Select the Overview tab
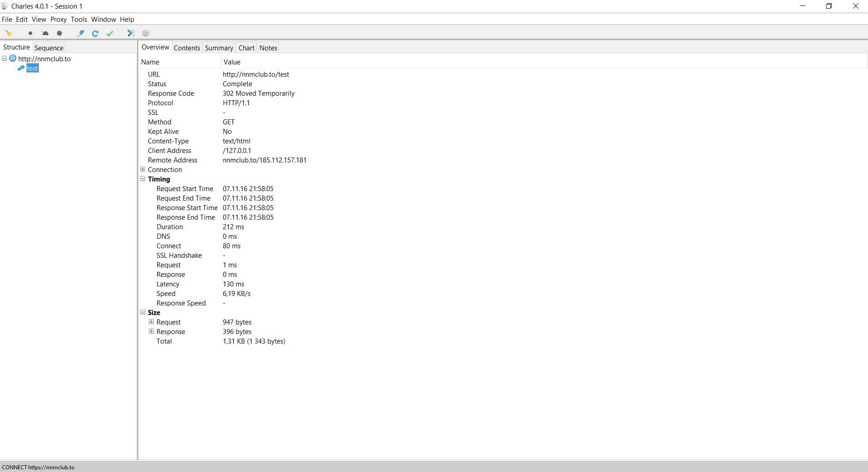The width and height of the screenshot is (868, 472). [155, 47]
